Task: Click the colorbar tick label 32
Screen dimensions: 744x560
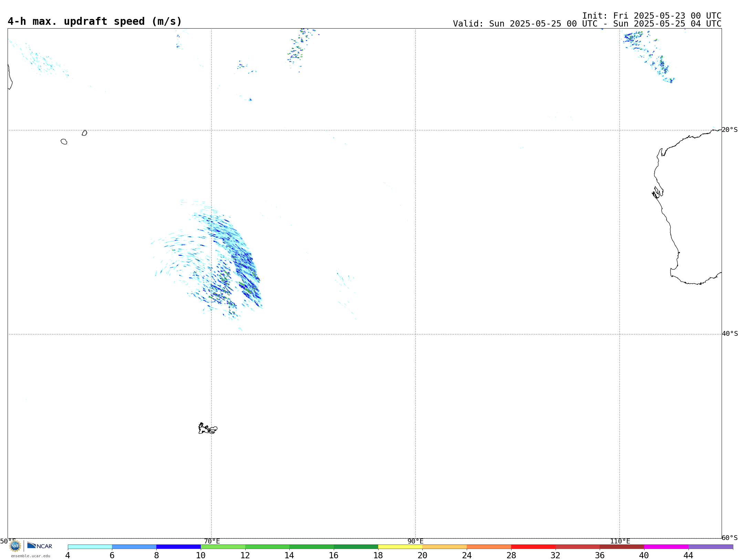Action: click(x=556, y=555)
